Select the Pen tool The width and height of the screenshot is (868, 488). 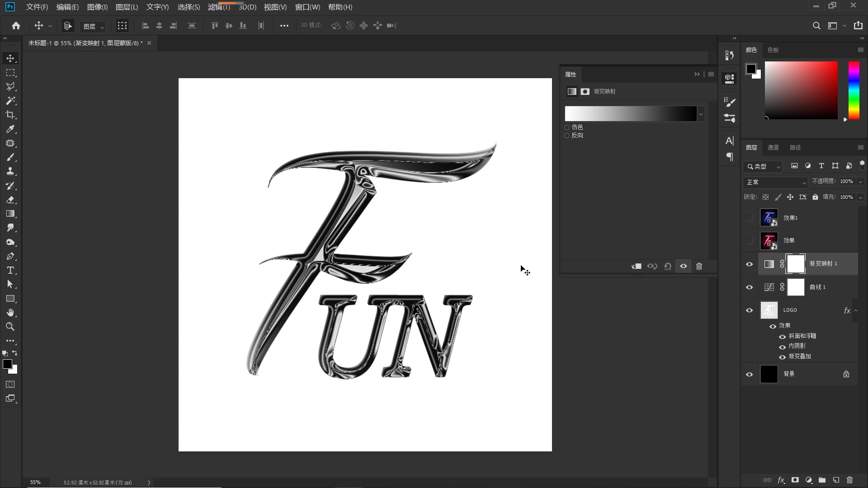pyautogui.click(x=10, y=256)
